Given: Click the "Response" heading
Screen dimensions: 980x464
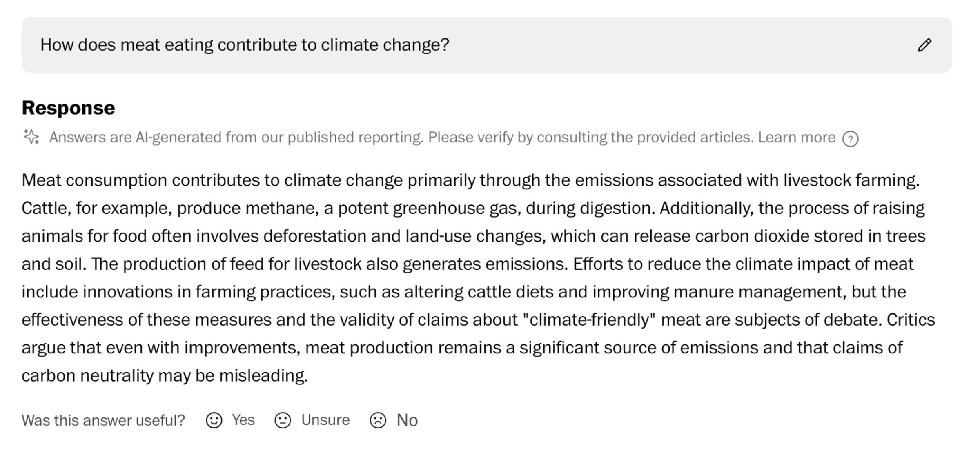Looking at the screenshot, I should (68, 108).
